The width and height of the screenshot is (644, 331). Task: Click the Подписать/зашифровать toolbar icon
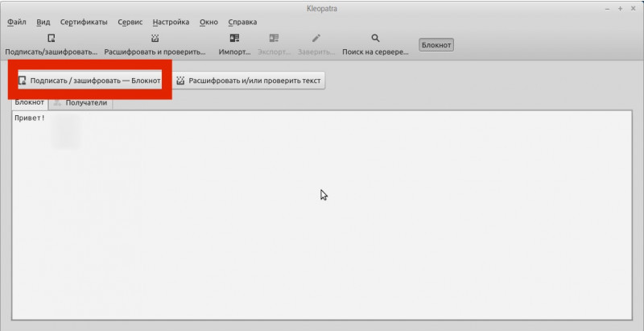pos(51,38)
